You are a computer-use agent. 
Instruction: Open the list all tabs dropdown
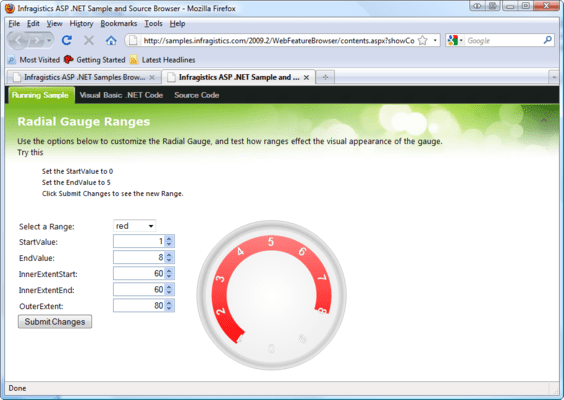click(554, 77)
